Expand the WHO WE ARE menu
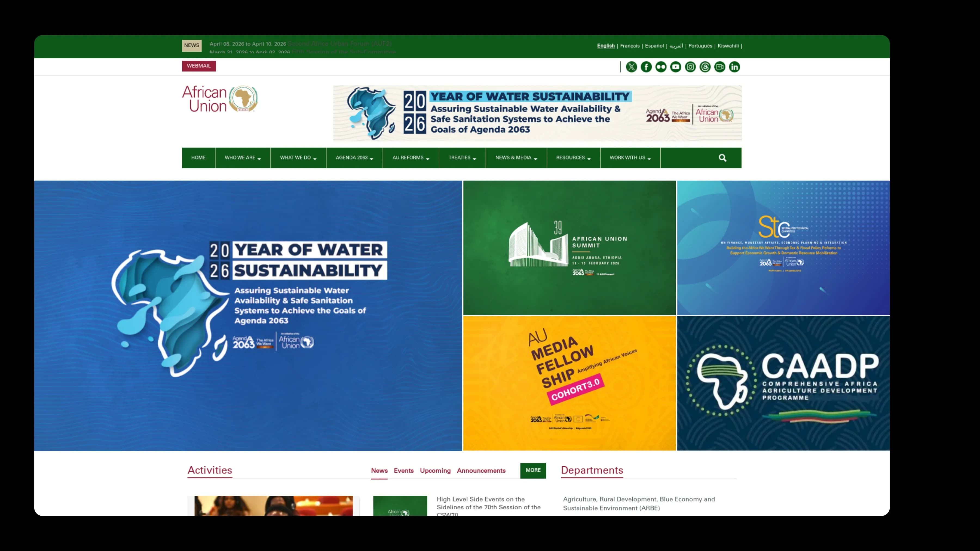980x551 pixels. pos(242,158)
